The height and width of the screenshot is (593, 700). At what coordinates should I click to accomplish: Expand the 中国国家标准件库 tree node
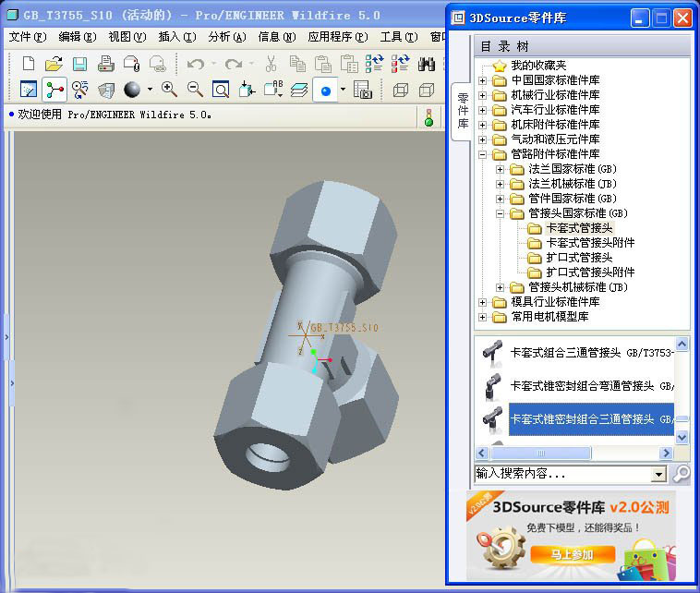(484, 80)
